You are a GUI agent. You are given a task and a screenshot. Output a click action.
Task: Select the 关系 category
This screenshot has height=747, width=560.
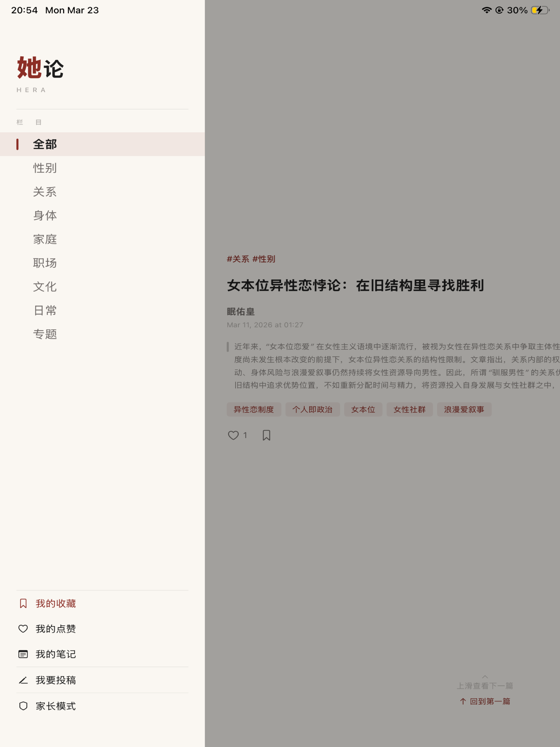102,192
